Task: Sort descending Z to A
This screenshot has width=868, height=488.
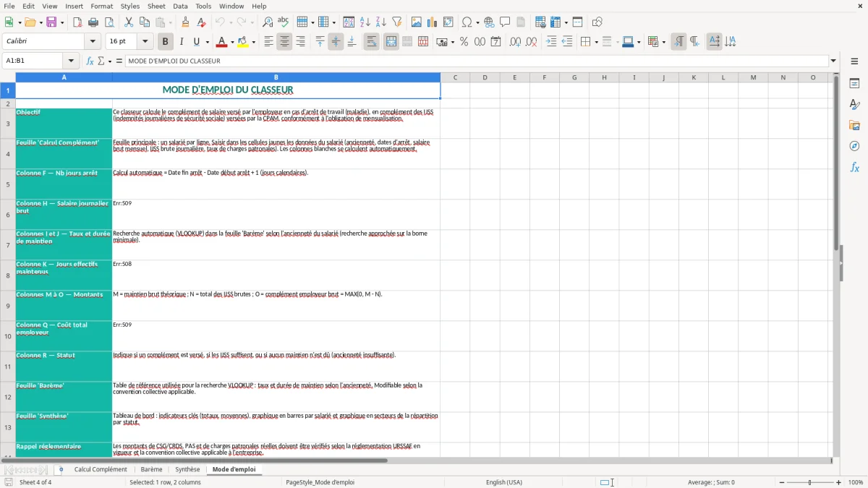Action: (381, 22)
